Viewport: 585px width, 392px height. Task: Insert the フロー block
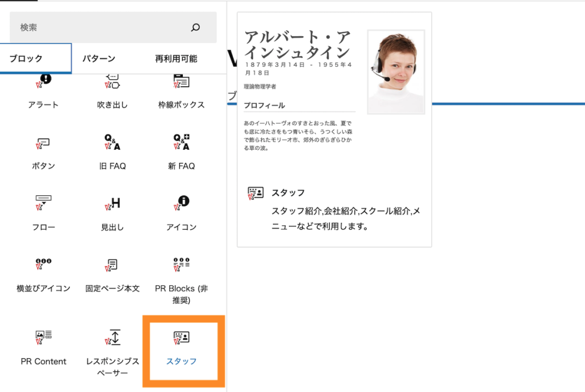(x=43, y=213)
